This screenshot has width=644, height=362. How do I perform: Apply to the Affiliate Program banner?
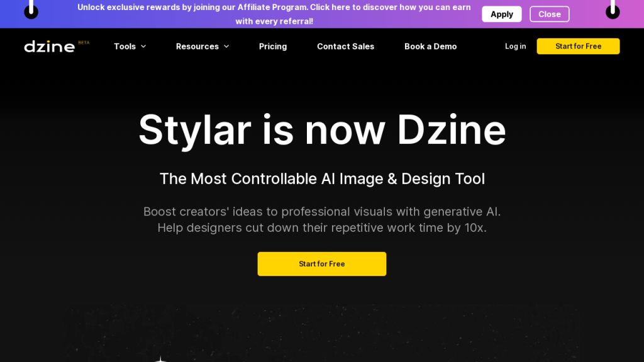pos(501,14)
